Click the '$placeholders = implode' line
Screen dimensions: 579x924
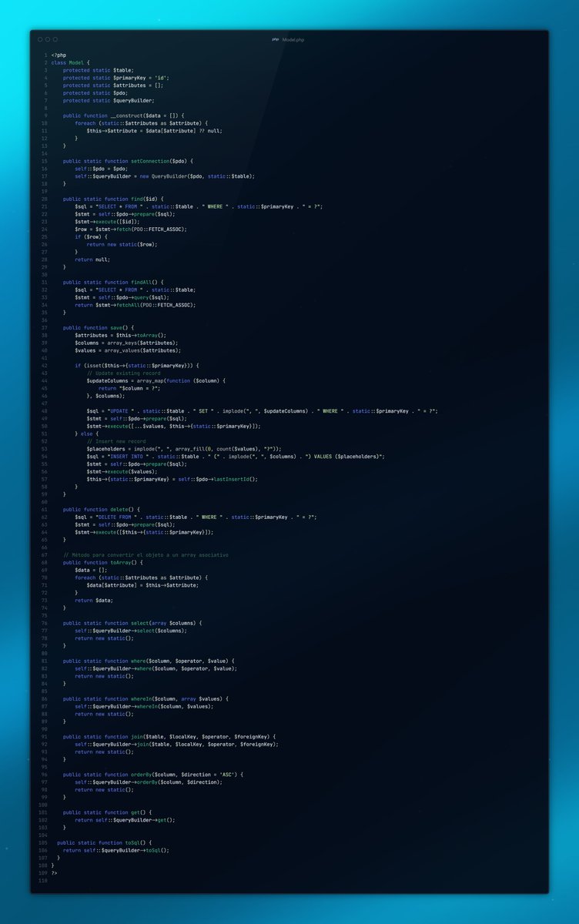184,449
